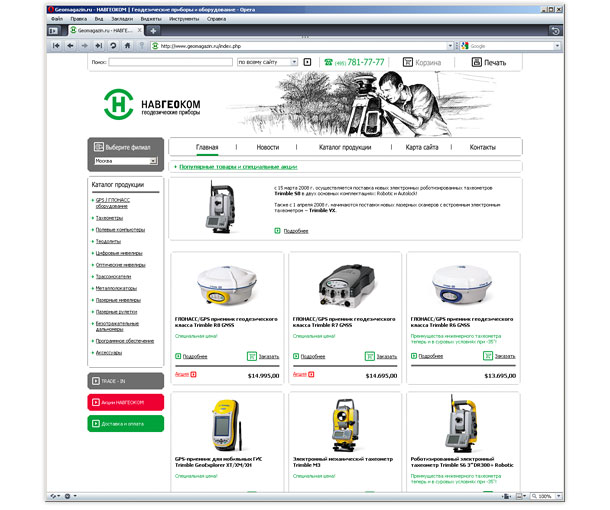This screenshot has height=510, width=610.
Task: Click the НАВГЕОКОМ logo
Action: point(152,104)
